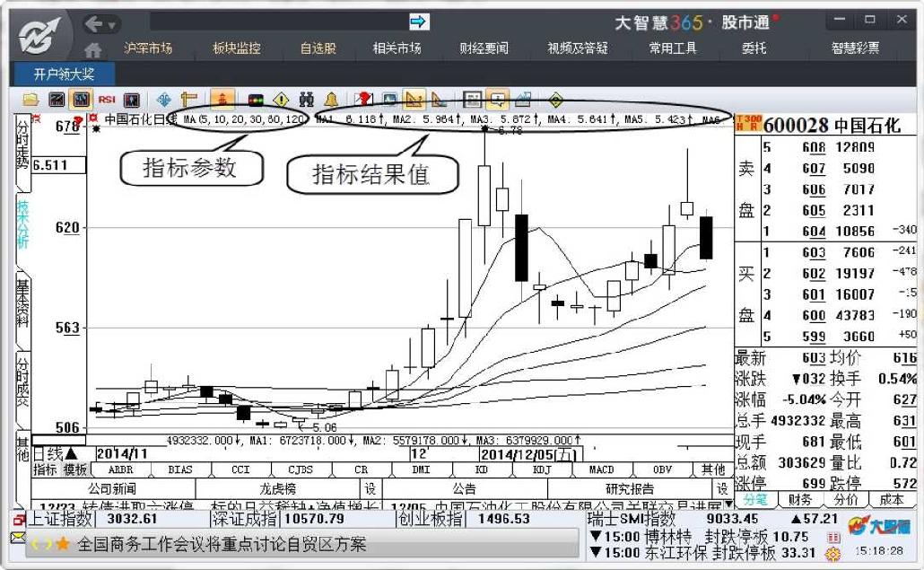Image resolution: width=924 pixels, height=570 pixels.
Task: Toggle the highlighted comment bubble icon
Action: coord(498,100)
